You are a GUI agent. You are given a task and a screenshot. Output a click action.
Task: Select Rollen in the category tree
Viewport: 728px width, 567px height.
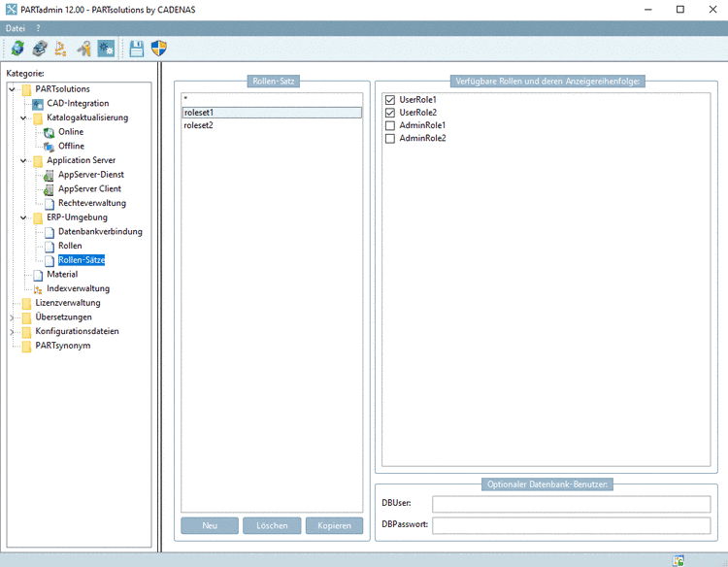point(70,246)
